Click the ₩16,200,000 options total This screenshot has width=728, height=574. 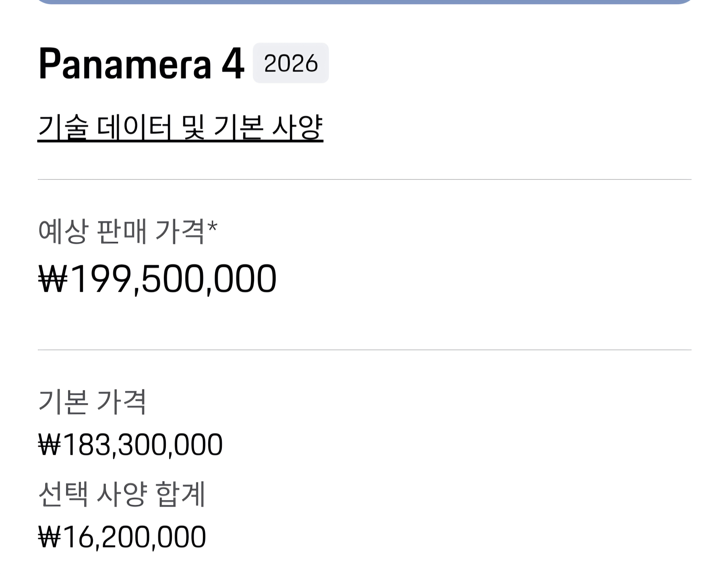tap(122, 537)
